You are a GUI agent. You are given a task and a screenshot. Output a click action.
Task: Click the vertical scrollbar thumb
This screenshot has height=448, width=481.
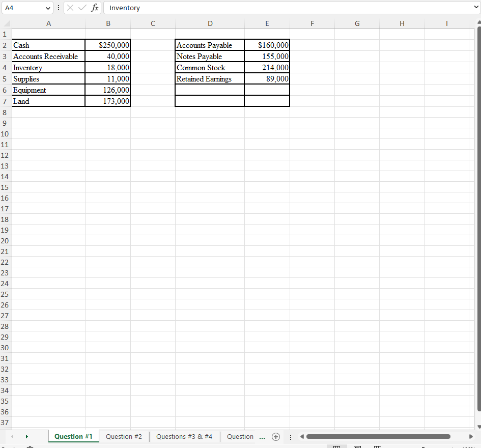click(x=479, y=219)
